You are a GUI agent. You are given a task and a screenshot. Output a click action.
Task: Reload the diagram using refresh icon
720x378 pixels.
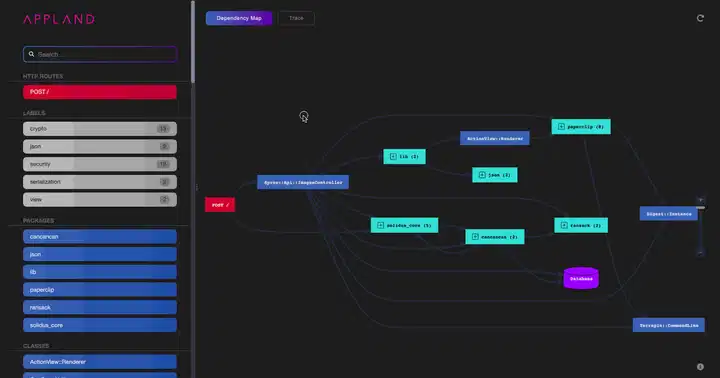coord(700,18)
